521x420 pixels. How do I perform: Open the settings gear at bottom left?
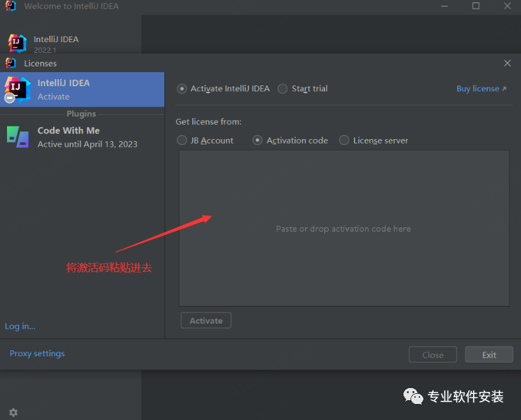pyautogui.click(x=13, y=412)
